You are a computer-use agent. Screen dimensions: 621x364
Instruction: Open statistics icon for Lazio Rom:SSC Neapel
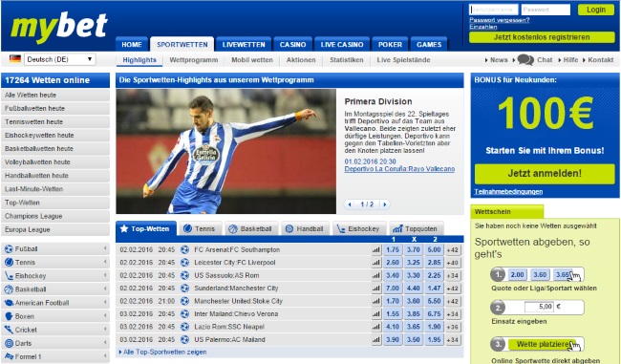pyautogui.click(x=376, y=327)
